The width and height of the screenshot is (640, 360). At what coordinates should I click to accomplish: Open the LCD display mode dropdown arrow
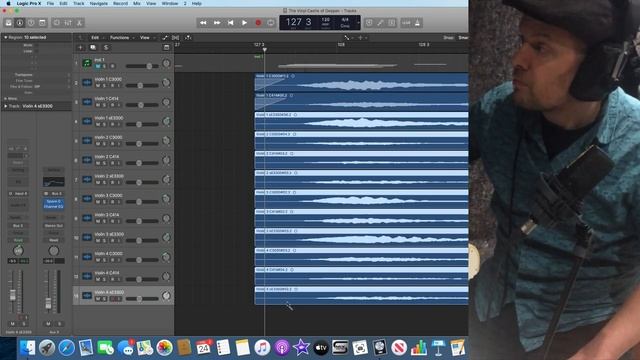pyautogui.click(x=358, y=23)
